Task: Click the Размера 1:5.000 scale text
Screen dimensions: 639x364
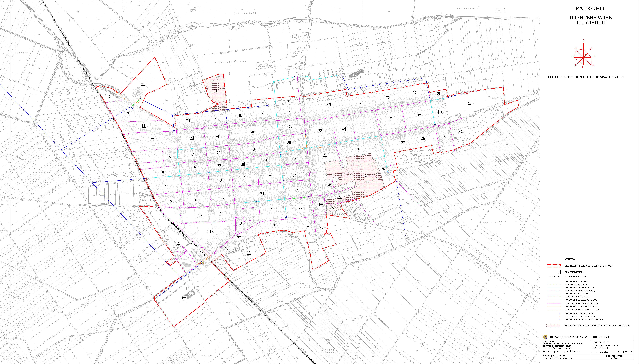Action: [600, 352]
